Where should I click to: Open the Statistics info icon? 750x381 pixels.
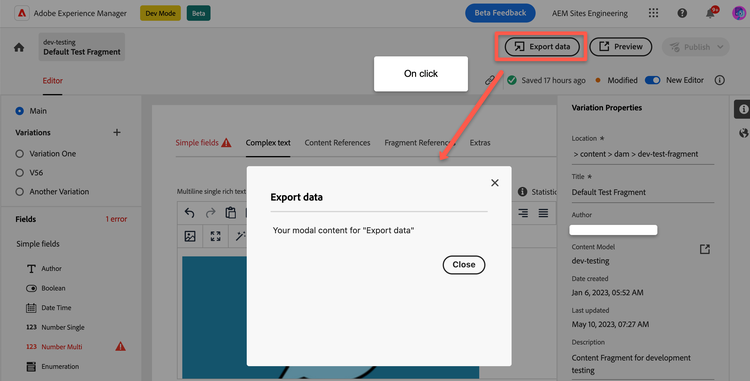coord(522,192)
